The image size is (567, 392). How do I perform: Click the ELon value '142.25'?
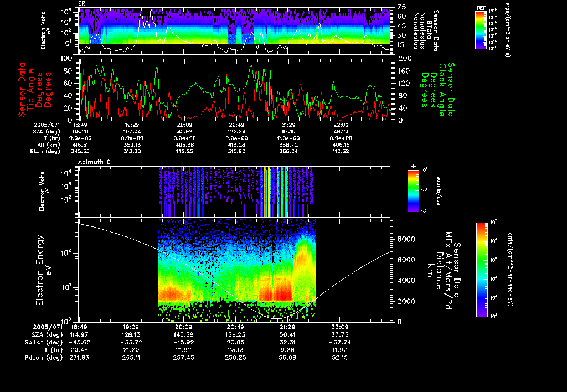[x=184, y=152]
